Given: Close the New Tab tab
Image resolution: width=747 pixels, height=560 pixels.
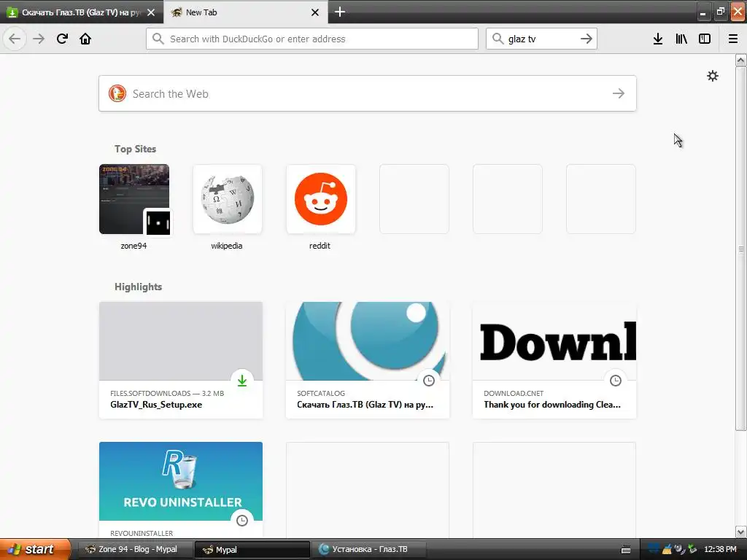Looking at the screenshot, I should point(315,12).
